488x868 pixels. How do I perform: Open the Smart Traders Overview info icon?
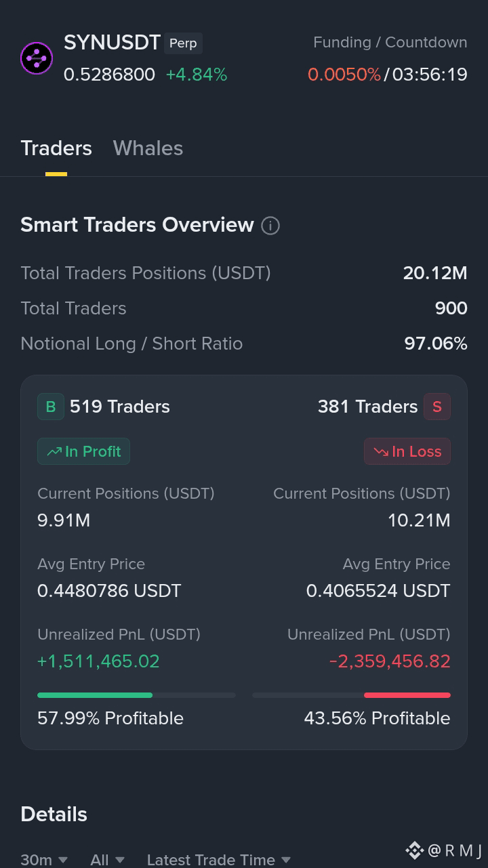tap(270, 226)
